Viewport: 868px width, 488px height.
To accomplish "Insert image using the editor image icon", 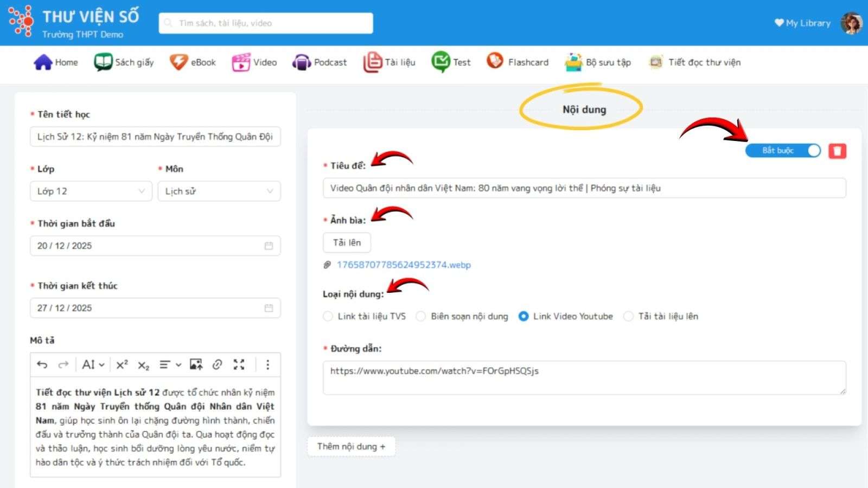I will pos(196,365).
